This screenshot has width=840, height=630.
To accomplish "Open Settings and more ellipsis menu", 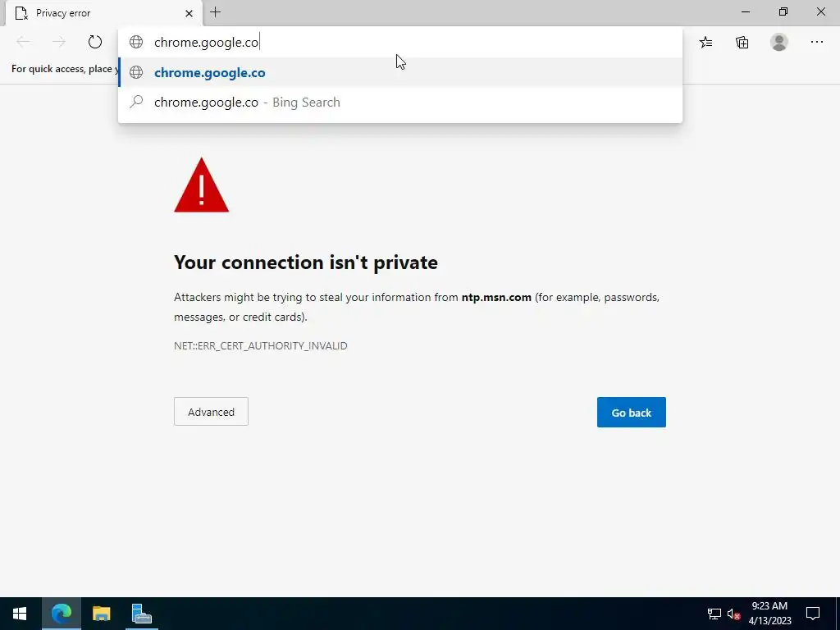I will click(x=816, y=42).
